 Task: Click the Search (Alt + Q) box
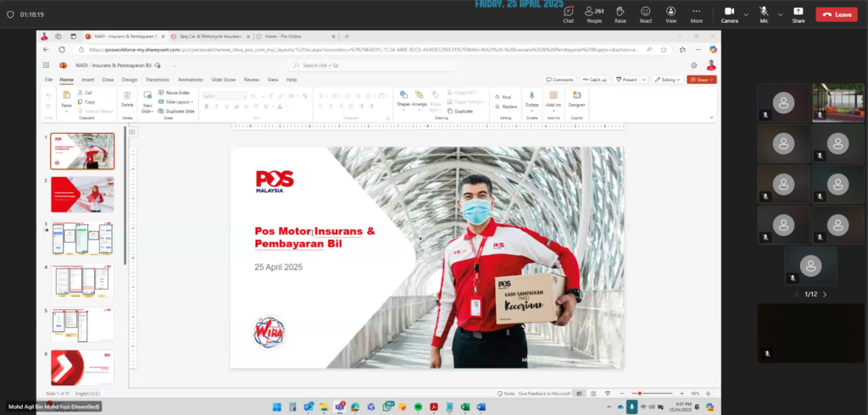pos(372,65)
